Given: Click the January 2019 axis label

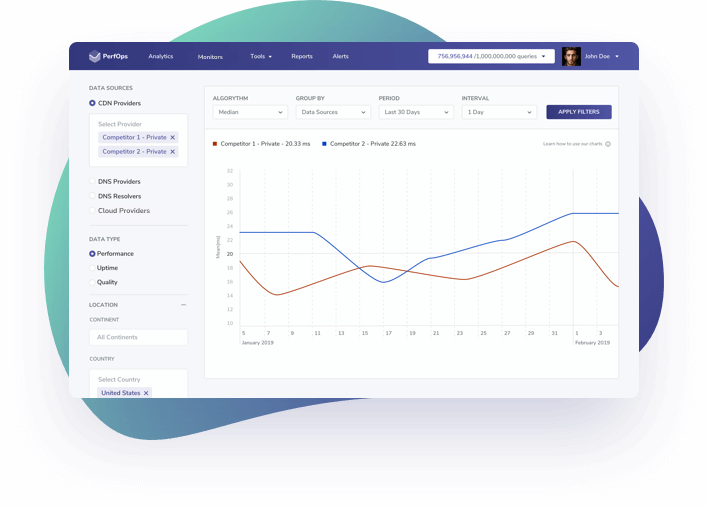Looking at the screenshot, I should [x=257, y=343].
